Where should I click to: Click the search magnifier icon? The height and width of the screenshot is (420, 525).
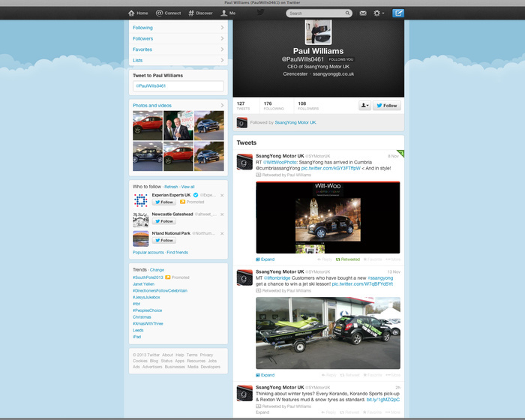click(x=347, y=13)
